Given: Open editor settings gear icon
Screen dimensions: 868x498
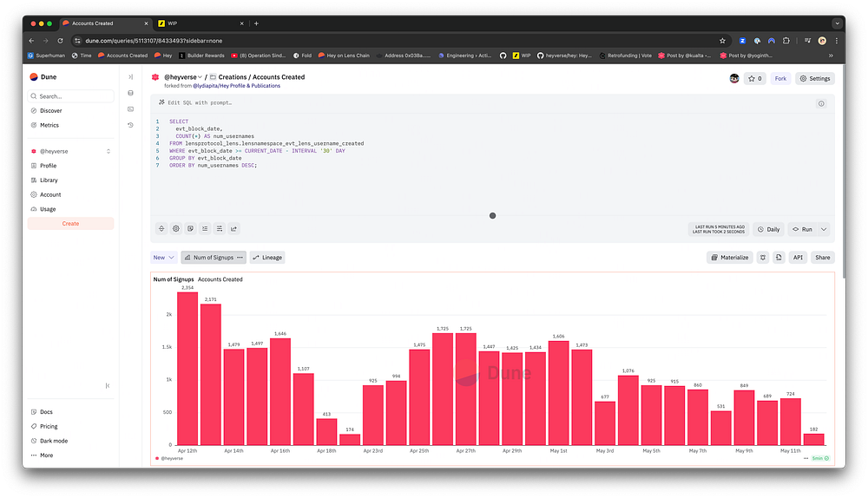Looking at the screenshot, I should click(176, 228).
